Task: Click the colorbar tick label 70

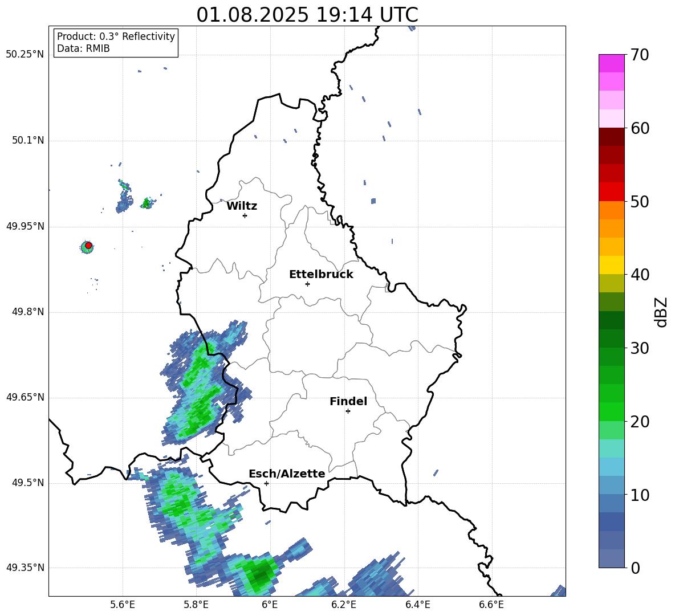Action: click(x=640, y=55)
